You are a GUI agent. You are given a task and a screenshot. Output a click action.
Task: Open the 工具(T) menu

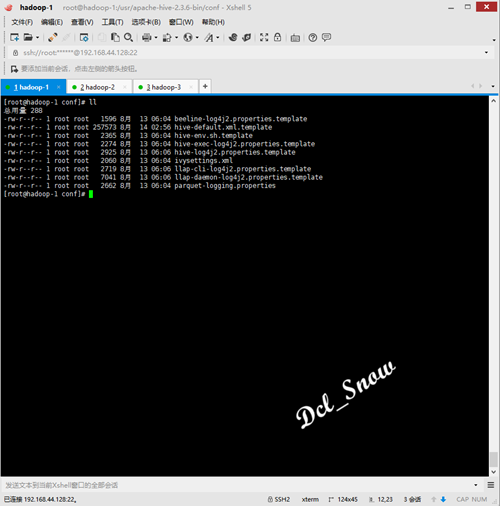[112, 22]
